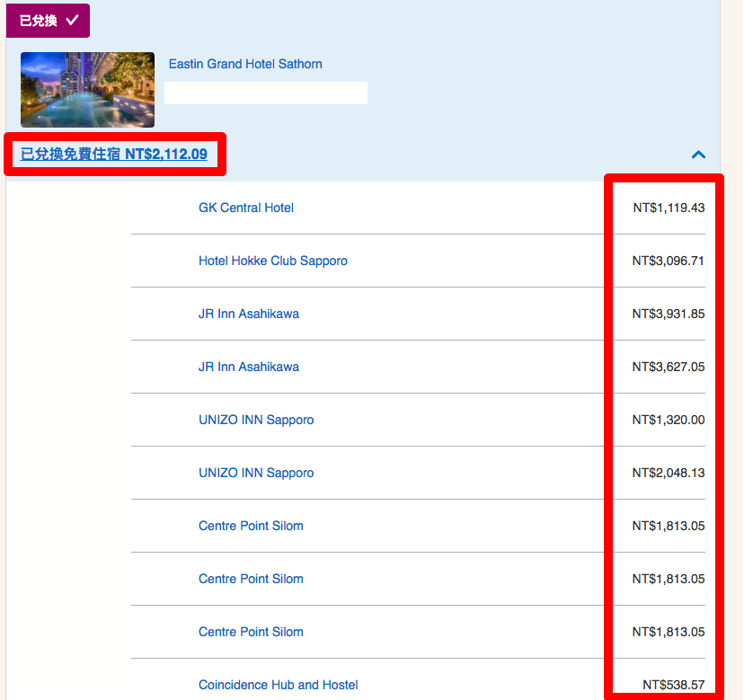Select the NT$538.57 price for Coincidence Hub
The image size is (744, 700).
point(674,685)
